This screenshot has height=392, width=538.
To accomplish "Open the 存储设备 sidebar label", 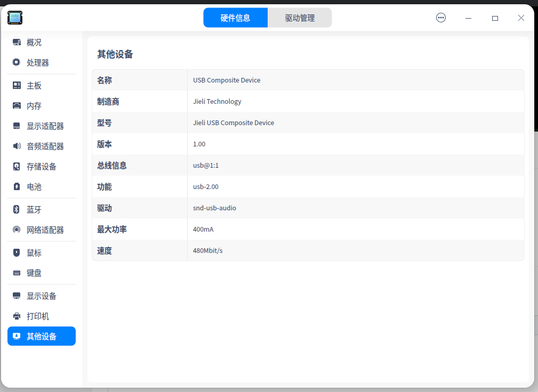I will click(42, 167).
